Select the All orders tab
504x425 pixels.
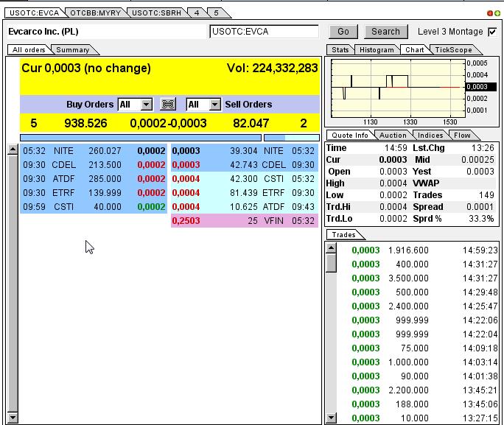[29, 50]
